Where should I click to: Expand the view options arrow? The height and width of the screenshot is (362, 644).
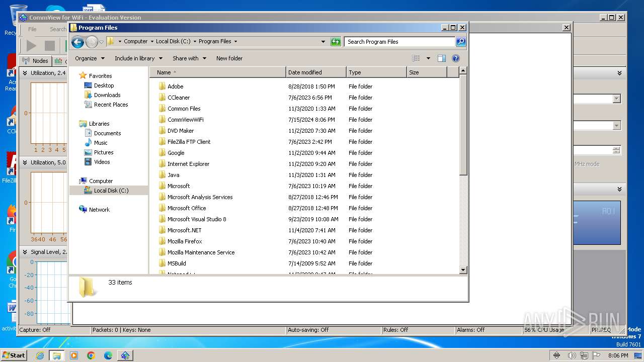click(x=428, y=58)
